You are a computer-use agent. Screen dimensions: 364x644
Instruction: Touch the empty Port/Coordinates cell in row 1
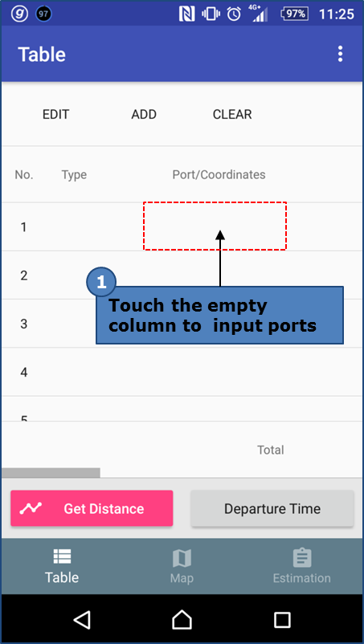pyautogui.click(x=215, y=226)
